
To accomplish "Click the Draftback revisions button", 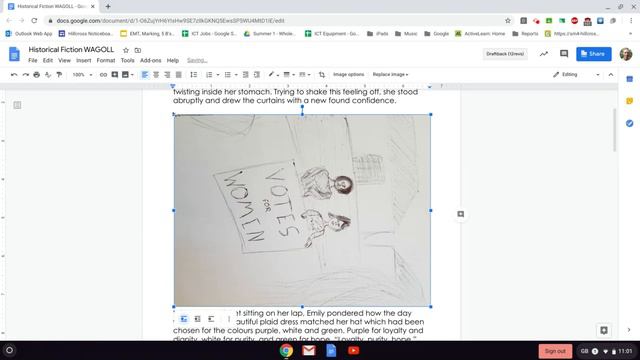I will tap(505, 54).
